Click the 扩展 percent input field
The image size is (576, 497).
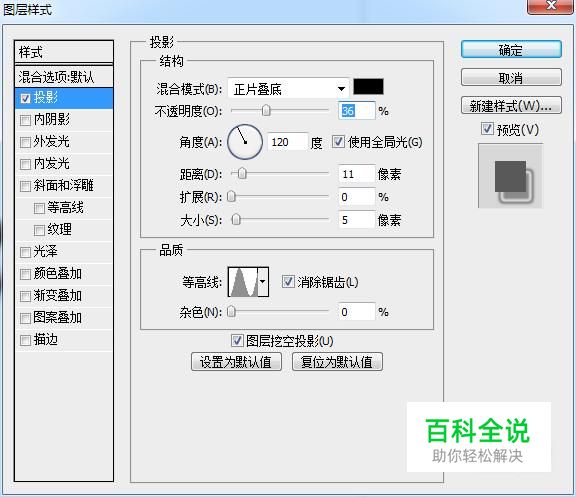click(x=357, y=197)
